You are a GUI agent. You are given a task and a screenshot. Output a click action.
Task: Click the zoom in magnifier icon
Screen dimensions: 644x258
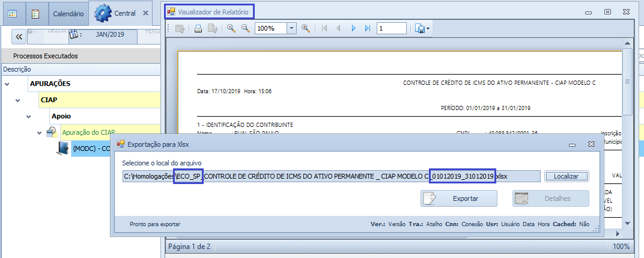click(x=231, y=28)
